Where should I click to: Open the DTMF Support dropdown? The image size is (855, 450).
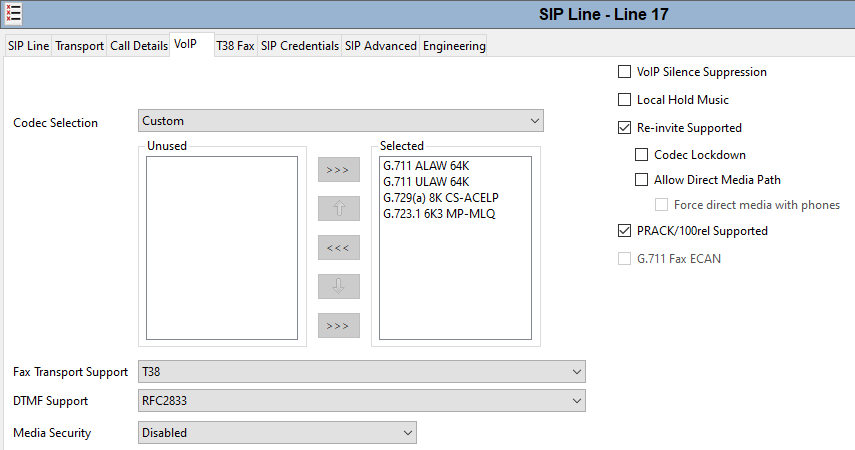(x=362, y=401)
